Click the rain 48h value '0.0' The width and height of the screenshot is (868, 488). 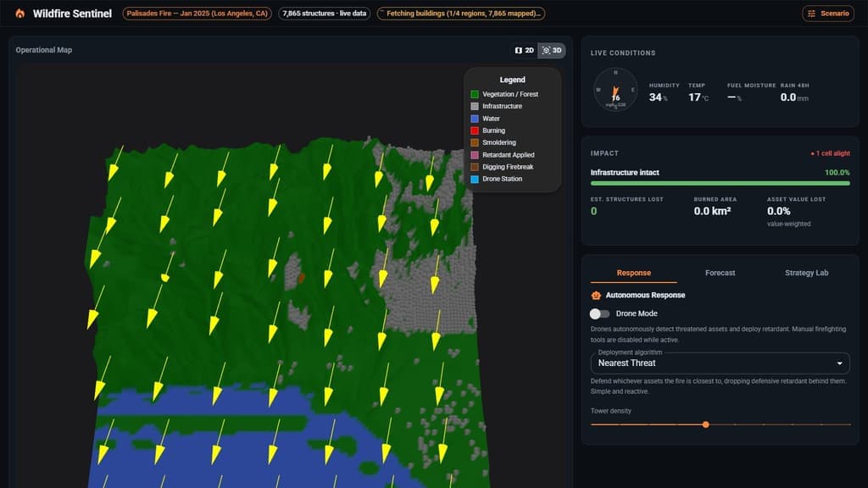tap(787, 97)
